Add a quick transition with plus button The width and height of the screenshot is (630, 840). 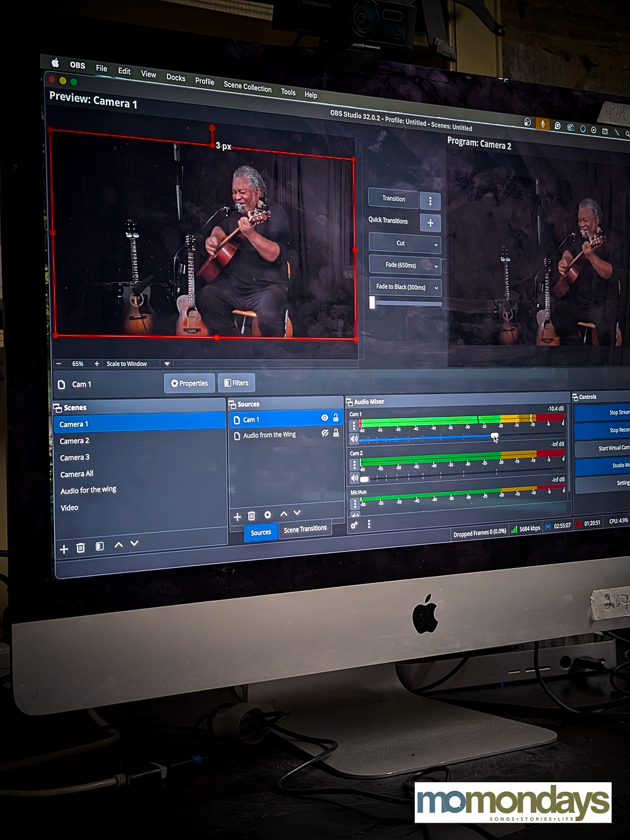pyautogui.click(x=430, y=223)
